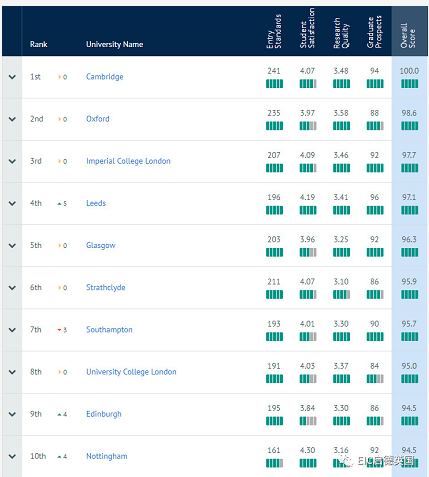The height and width of the screenshot is (477, 429).
Task: Sort by Entry Standards column header
Action: tap(274, 31)
